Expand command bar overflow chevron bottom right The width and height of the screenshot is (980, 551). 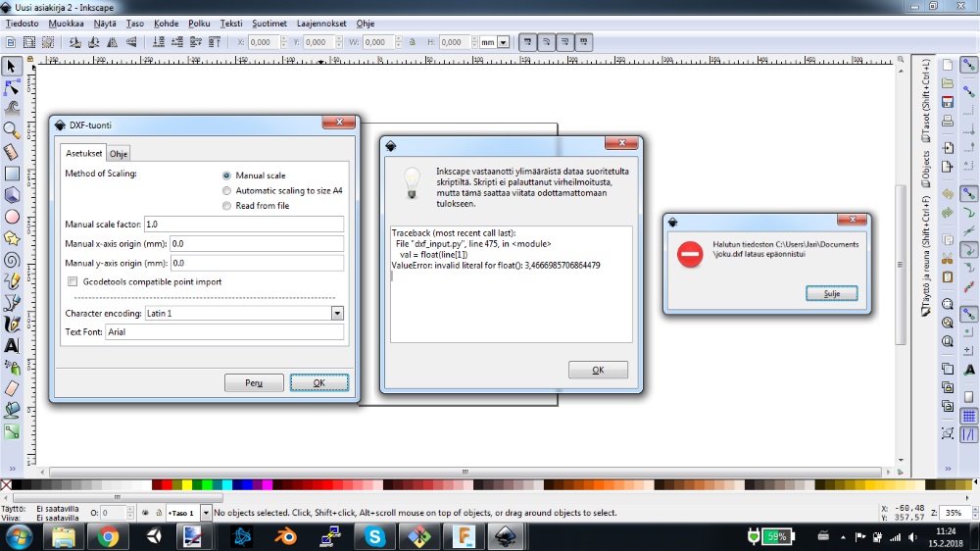(948, 468)
